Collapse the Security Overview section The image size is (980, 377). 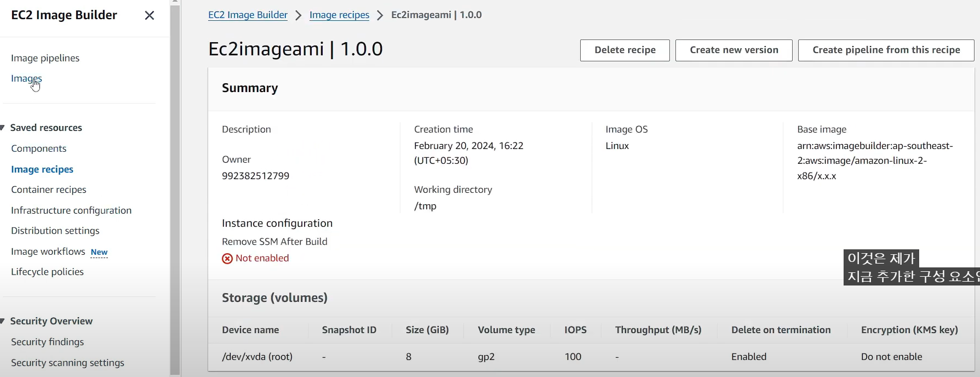3,321
